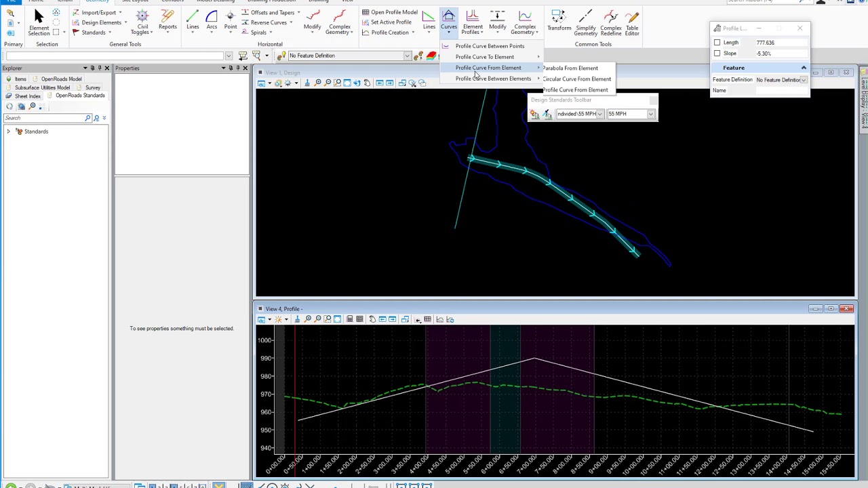Click Open Profile Model button
The width and height of the screenshot is (868, 488).
[x=389, y=12]
